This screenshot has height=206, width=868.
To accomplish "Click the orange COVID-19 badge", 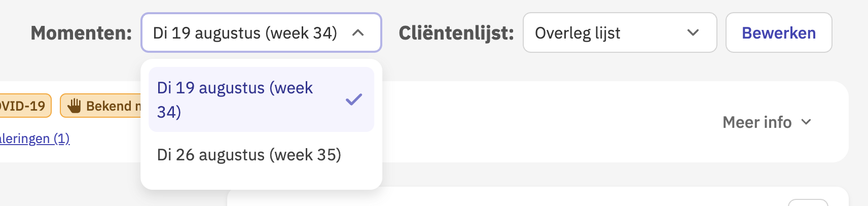I will (25, 106).
